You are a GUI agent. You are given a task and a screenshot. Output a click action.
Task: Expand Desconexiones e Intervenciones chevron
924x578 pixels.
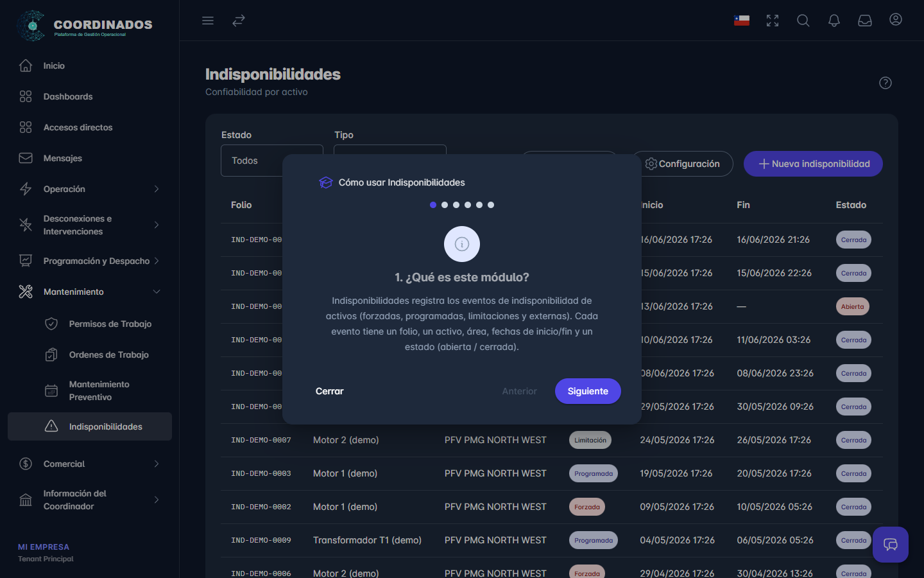pyautogui.click(x=157, y=225)
